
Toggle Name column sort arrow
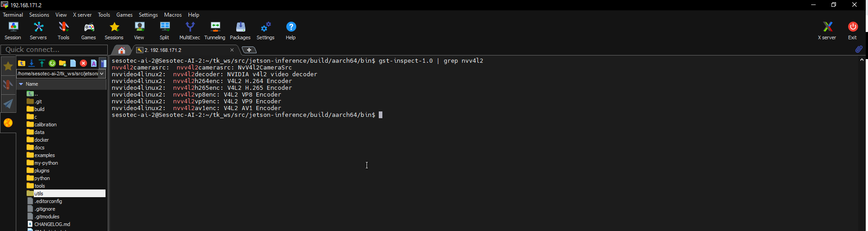click(21, 84)
